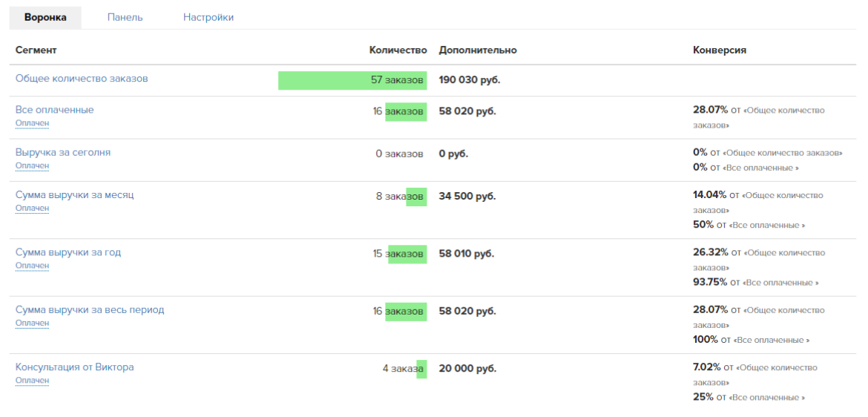Click Оплачен filter under Все оплаченные
The image size is (868, 417).
32,123
